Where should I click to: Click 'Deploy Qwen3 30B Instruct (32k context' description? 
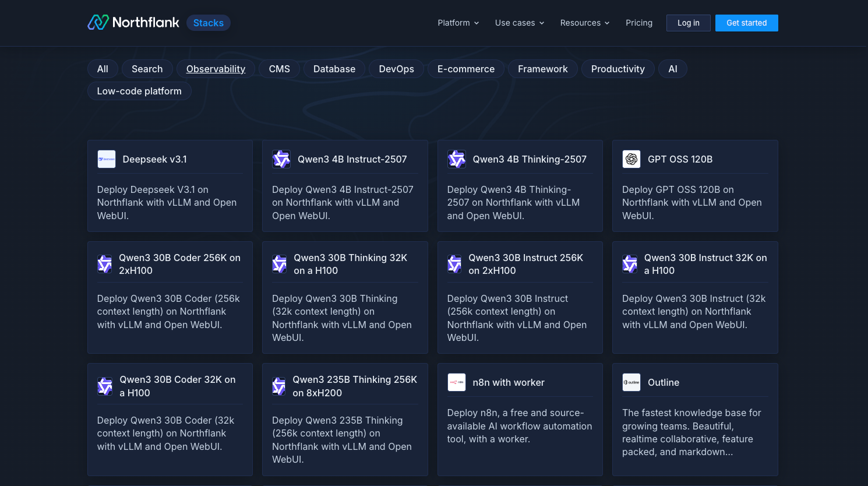pyautogui.click(x=694, y=311)
